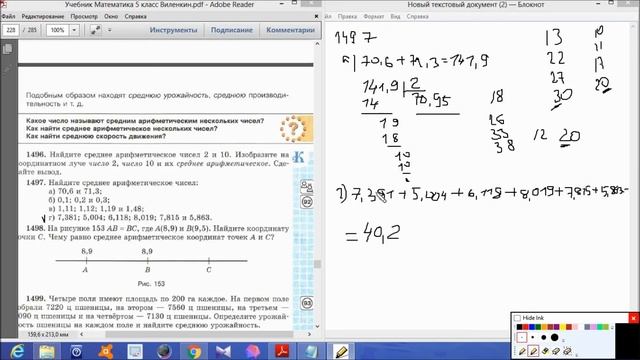The image size is (640, 360).
Task: Open the Инструменты panel in Adobe Reader
Action: 173,30
